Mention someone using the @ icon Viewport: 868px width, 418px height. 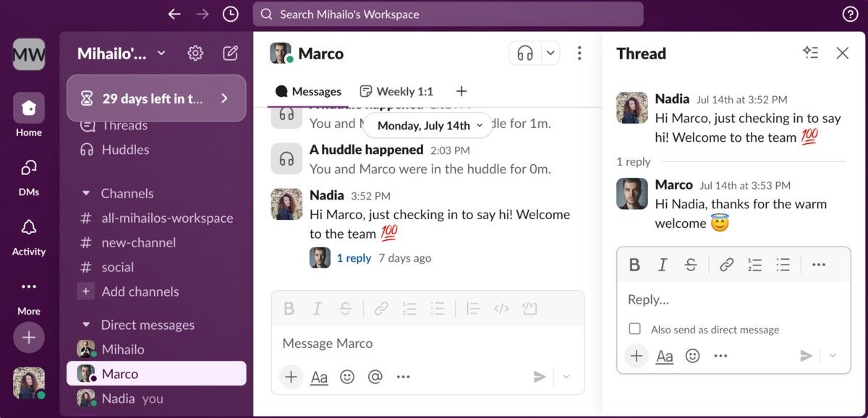click(375, 377)
